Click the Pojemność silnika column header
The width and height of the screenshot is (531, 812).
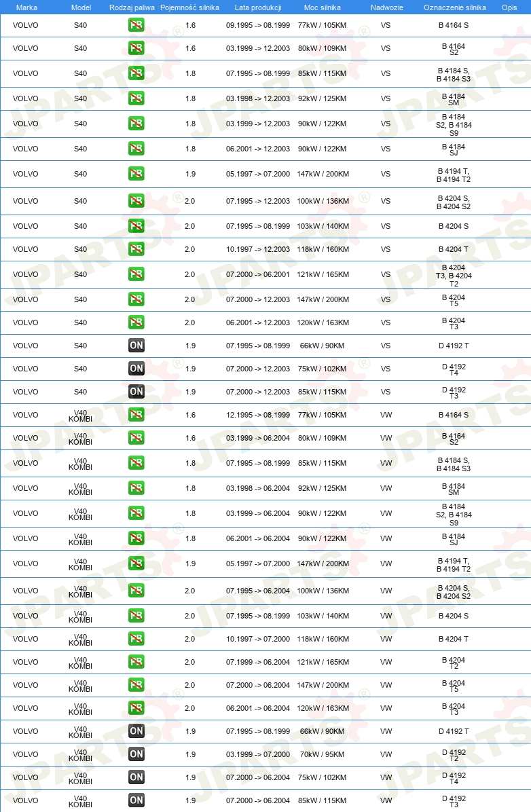[189, 7]
